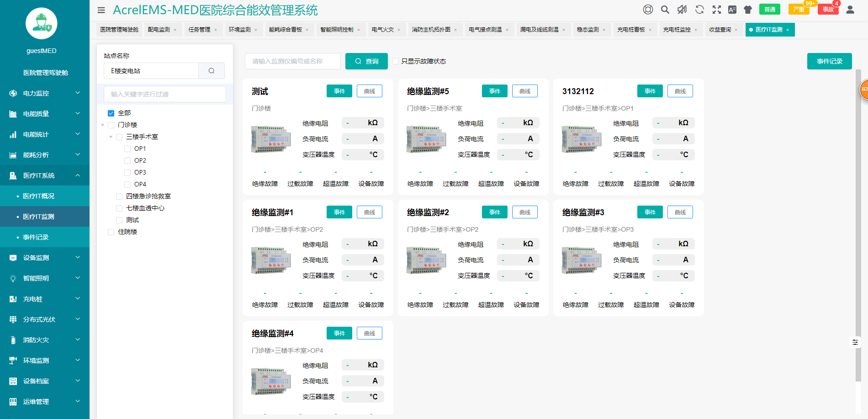
Task: Enable the 只显示故障状态 checkbox
Action: (x=396, y=61)
